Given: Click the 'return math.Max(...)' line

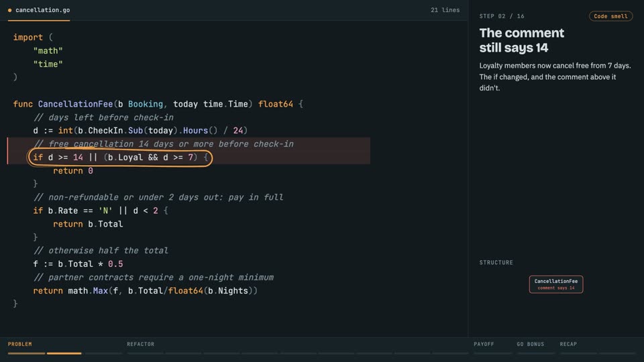Looking at the screenshot, I should point(146,291).
